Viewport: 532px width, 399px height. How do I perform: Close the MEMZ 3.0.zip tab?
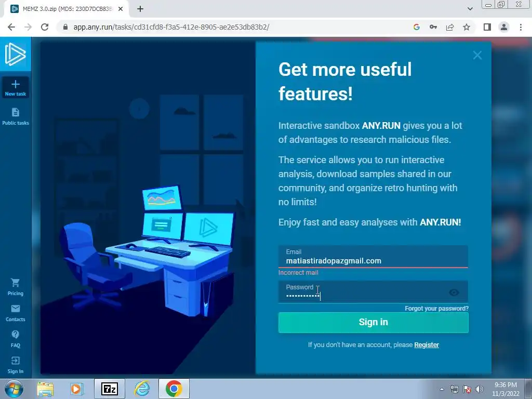click(121, 9)
